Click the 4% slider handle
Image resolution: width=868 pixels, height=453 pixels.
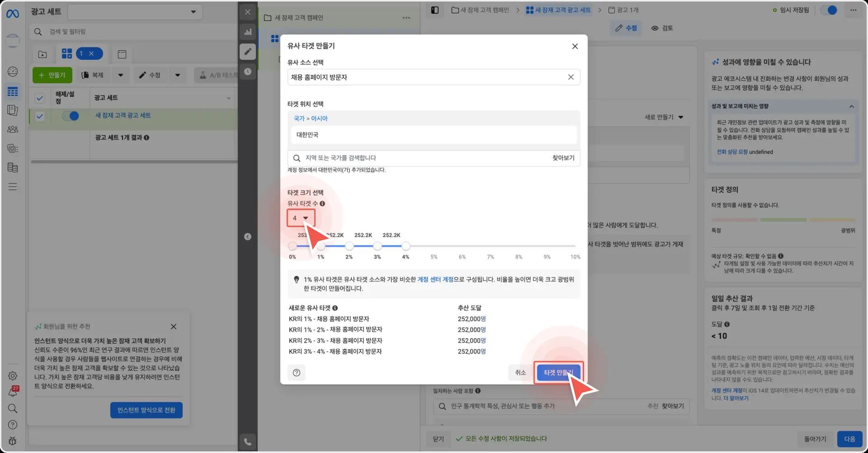click(406, 246)
